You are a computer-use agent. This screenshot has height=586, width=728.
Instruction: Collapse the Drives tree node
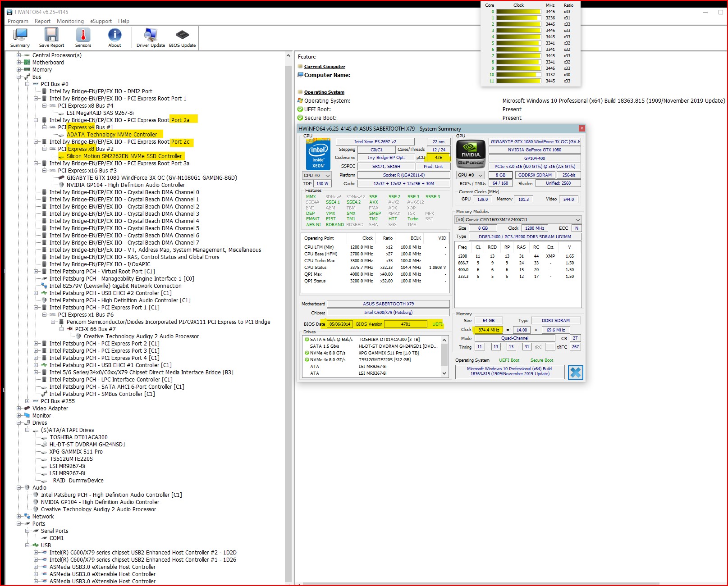tap(19, 423)
